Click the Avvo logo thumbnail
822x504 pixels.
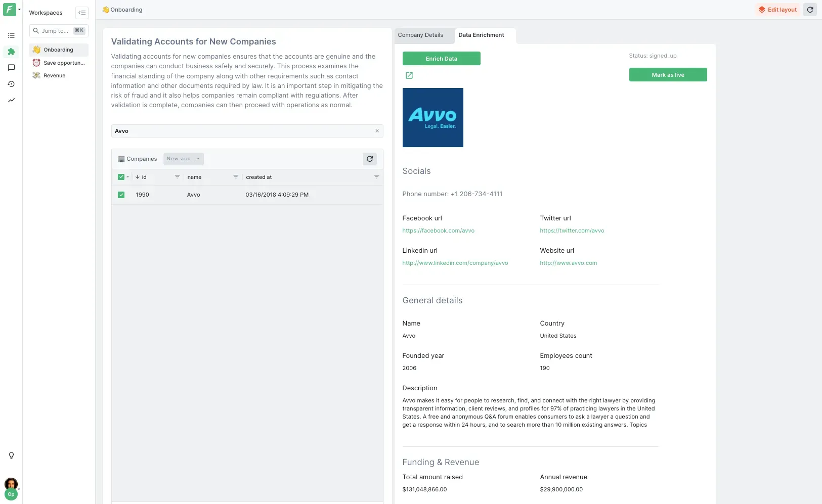click(x=432, y=118)
